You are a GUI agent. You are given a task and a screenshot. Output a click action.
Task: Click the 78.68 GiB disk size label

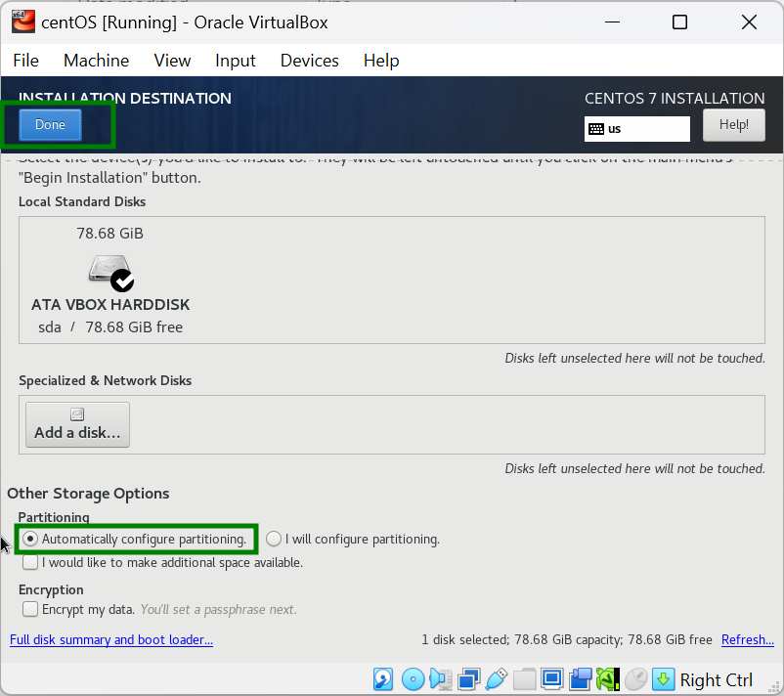110,234
